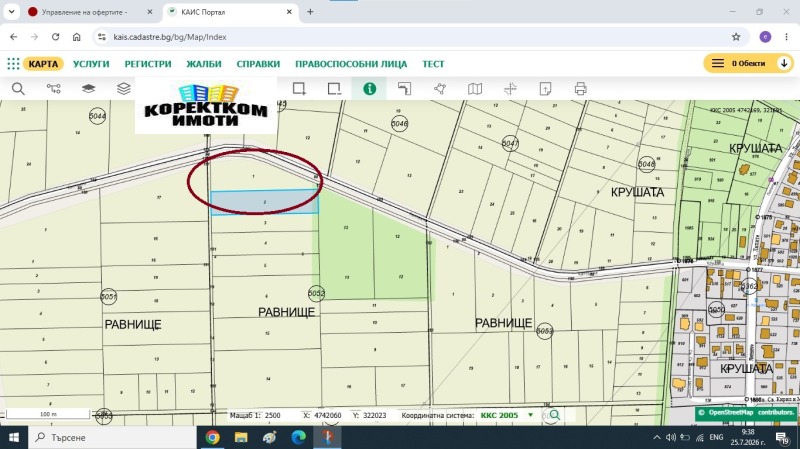Open File Explorer from the taskbar
This screenshot has width=800, height=449.
(241, 437)
